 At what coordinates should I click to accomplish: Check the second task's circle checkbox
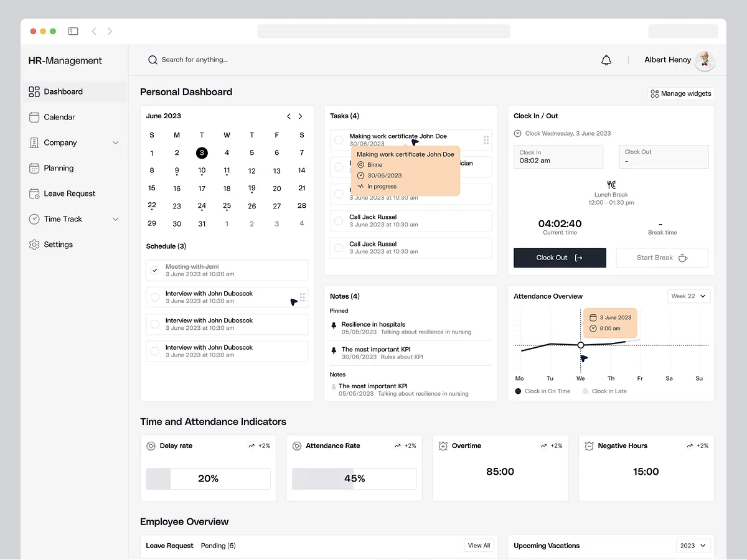coord(339,167)
